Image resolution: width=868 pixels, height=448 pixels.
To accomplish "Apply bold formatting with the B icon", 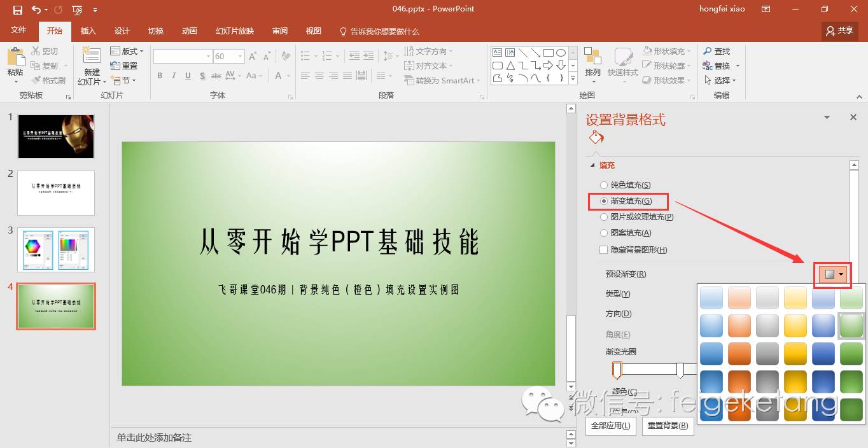I will [x=160, y=76].
